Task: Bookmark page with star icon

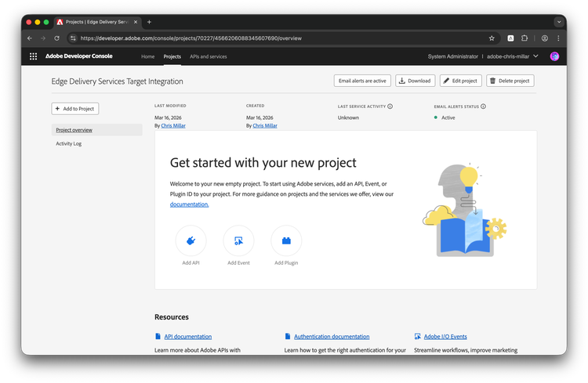Action: [x=492, y=38]
